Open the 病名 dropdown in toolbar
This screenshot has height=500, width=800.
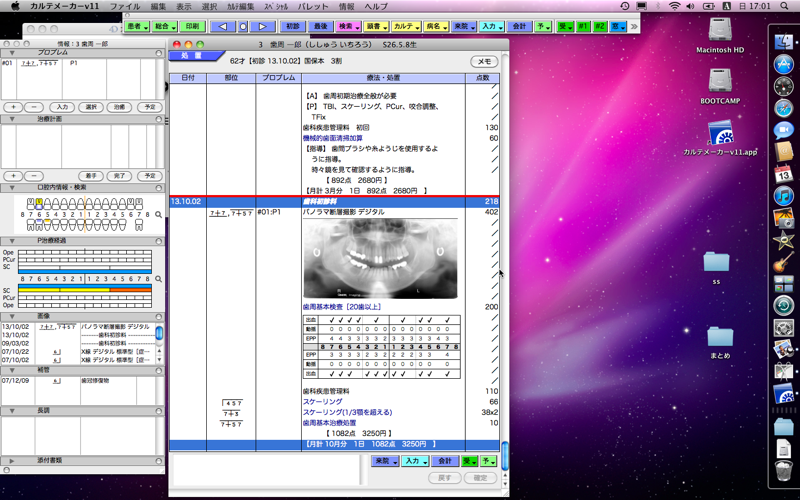(x=436, y=26)
